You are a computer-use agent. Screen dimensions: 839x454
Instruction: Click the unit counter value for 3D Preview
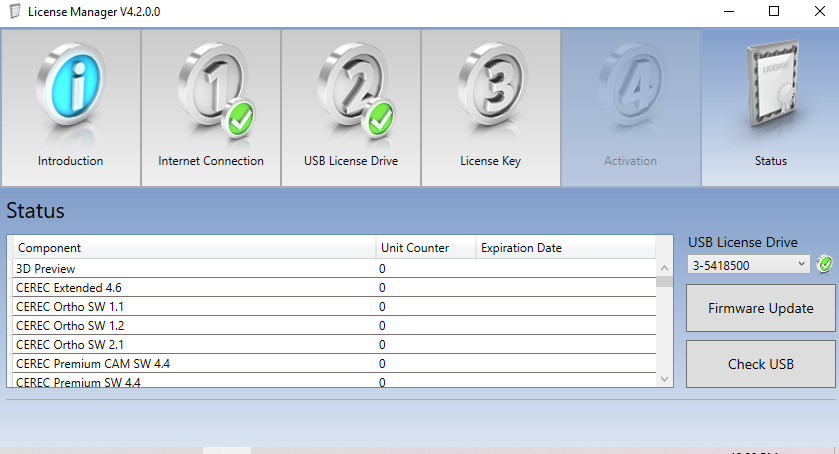coord(382,269)
